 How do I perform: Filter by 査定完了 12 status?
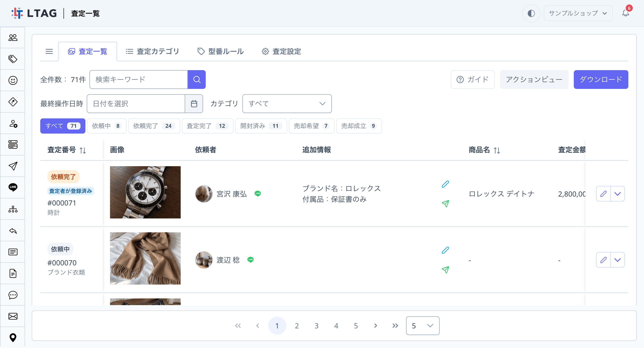click(x=208, y=126)
